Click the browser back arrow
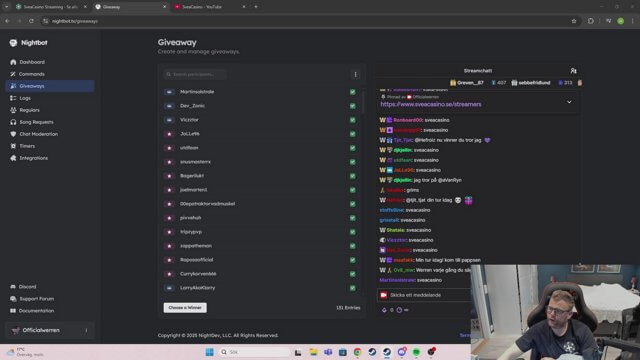Image resolution: width=640 pixels, height=360 pixels. [x=7, y=21]
